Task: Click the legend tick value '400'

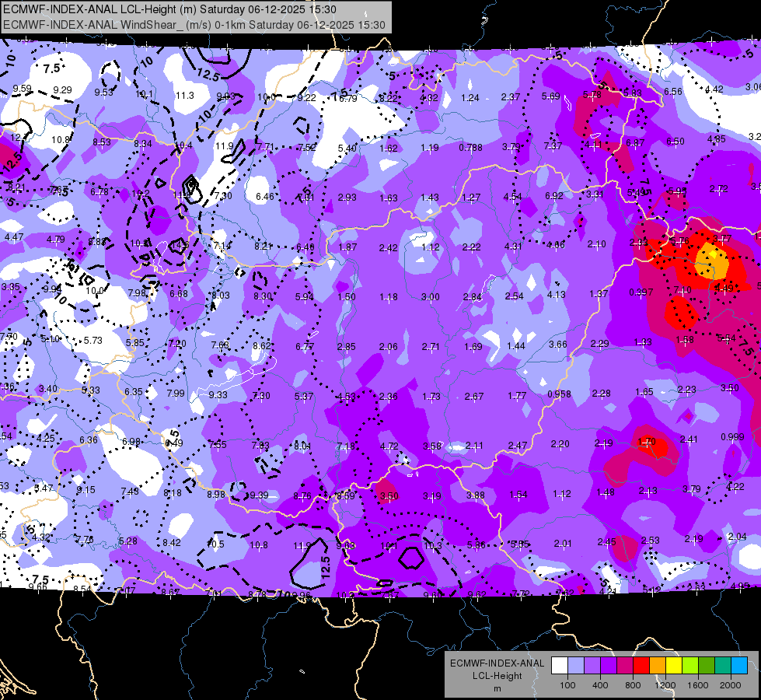Action: coord(600,685)
